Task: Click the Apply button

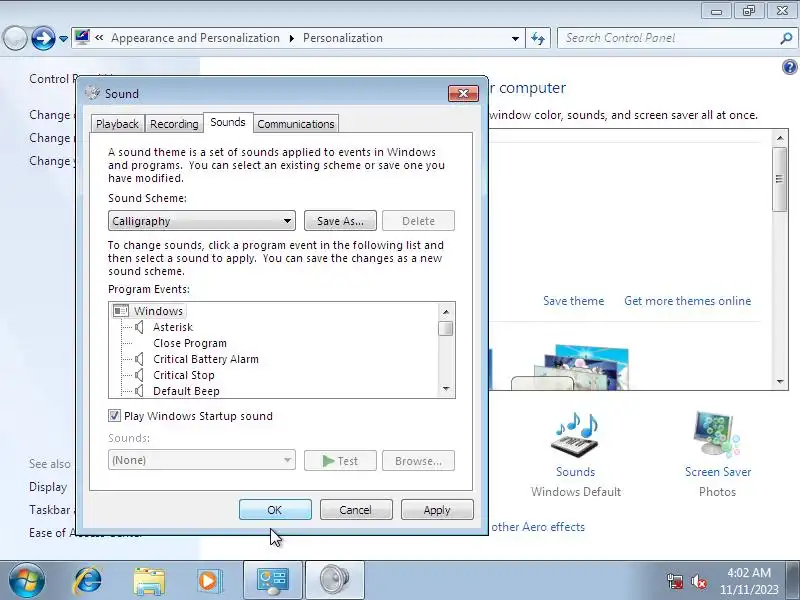Action: pyautogui.click(x=437, y=510)
